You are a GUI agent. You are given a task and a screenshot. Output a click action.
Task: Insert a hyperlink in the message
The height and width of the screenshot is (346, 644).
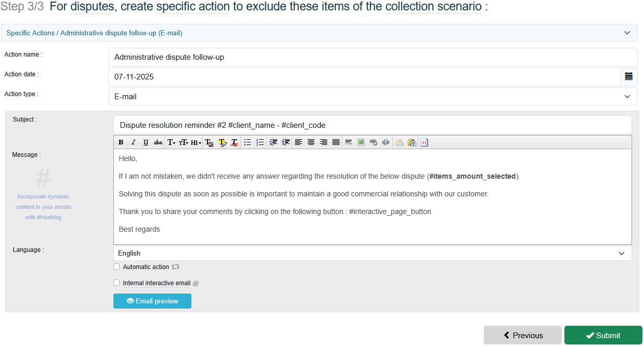pyautogui.click(x=373, y=142)
